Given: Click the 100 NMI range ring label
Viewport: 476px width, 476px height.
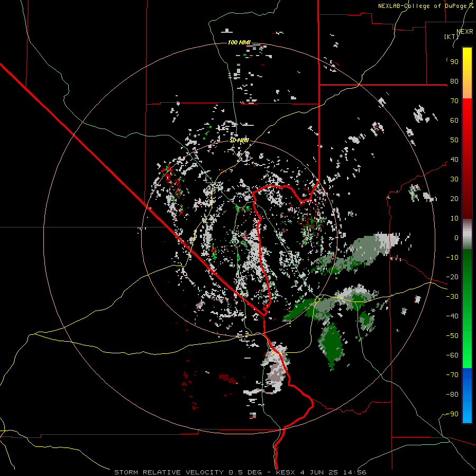Looking at the screenshot, I should (x=239, y=42).
